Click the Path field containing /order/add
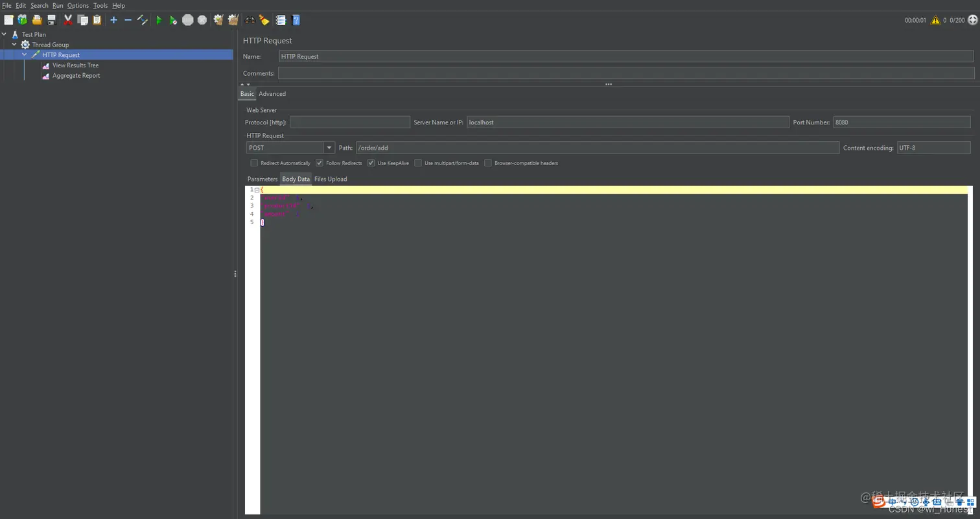The height and width of the screenshot is (519, 980). (598, 148)
